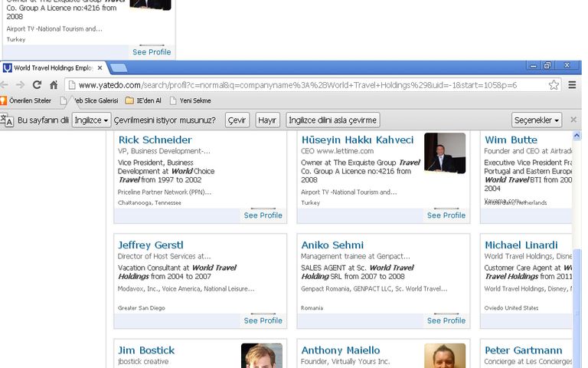
Task: Click 'Founder, Virtually Yours Inc.' text
Action: pos(345,361)
